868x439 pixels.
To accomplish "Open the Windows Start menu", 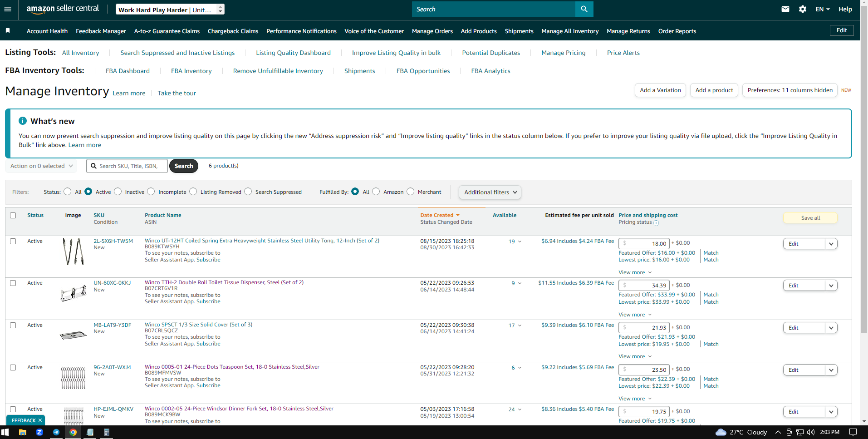I will tap(5, 432).
